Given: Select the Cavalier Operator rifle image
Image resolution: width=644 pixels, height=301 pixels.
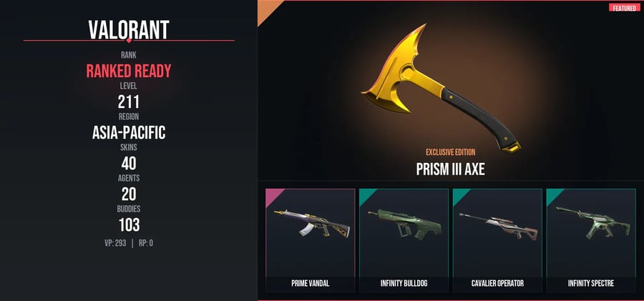Looking at the screenshot, I should point(498,226).
